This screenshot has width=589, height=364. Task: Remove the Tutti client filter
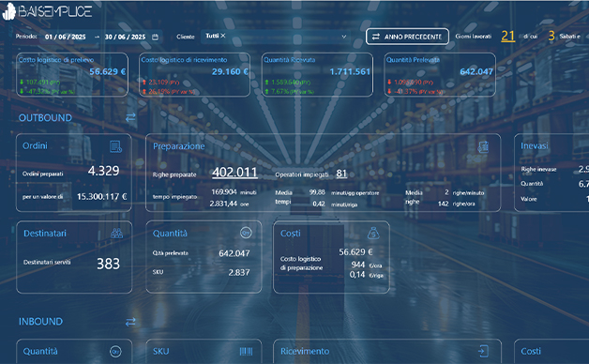coord(223,36)
